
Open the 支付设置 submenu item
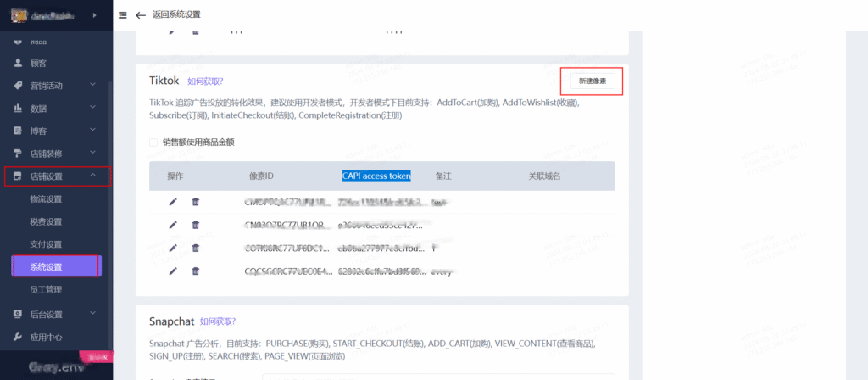click(46, 244)
